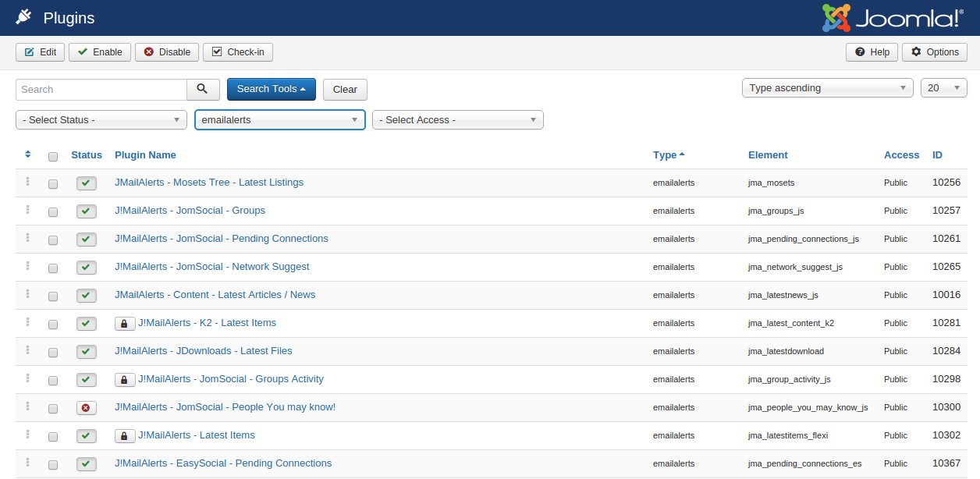The height and width of the screenshot is (479, 980).
Task: Click drag handle of Mosets Tree row
Action: (x=27, y=182)
